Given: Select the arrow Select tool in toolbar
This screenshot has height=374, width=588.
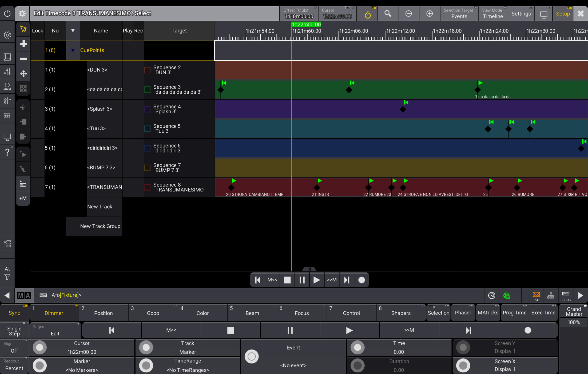Looking at the screenshot, I should (23, 29).
